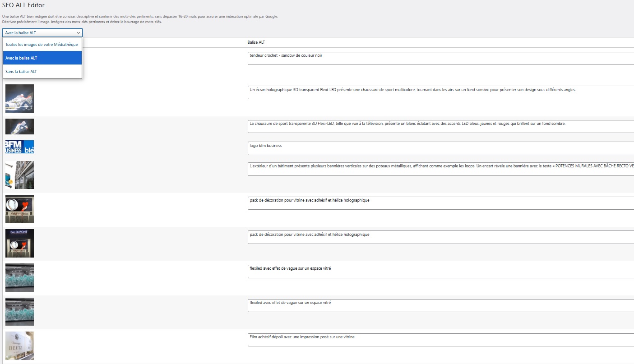Click the 'Un écran holographique 3D' ALT field

click(440, 92)
